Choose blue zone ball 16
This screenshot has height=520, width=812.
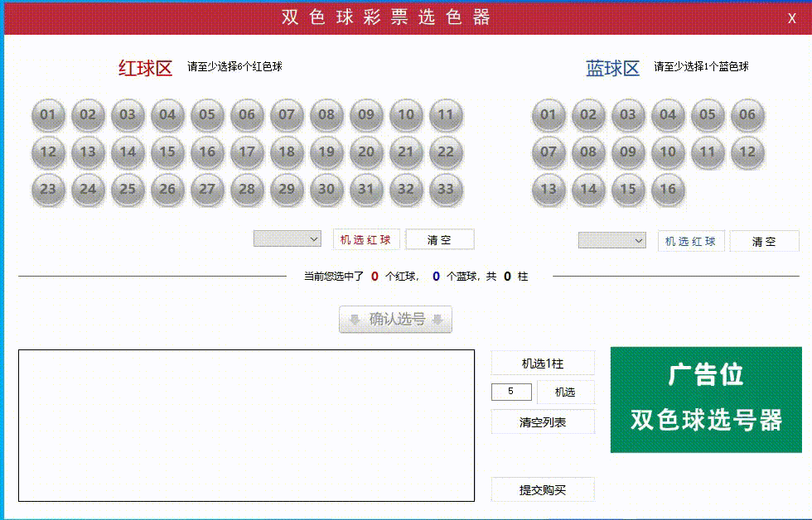[x=668, y=190]
